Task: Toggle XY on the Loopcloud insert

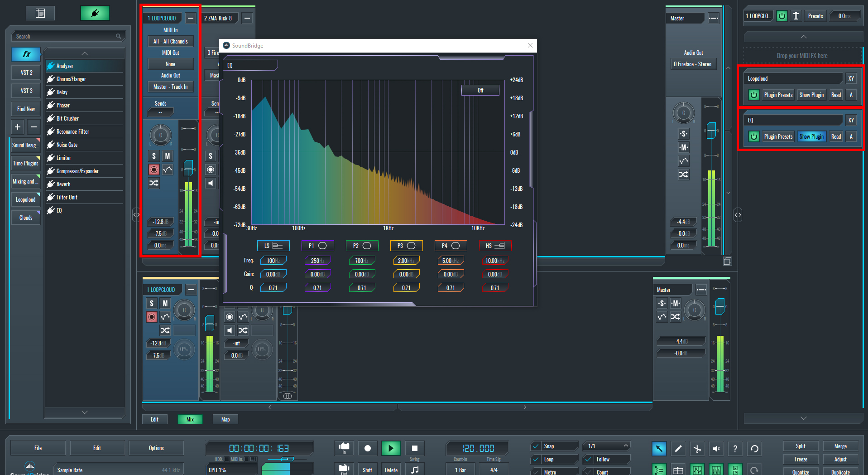Action: (851, 78)
